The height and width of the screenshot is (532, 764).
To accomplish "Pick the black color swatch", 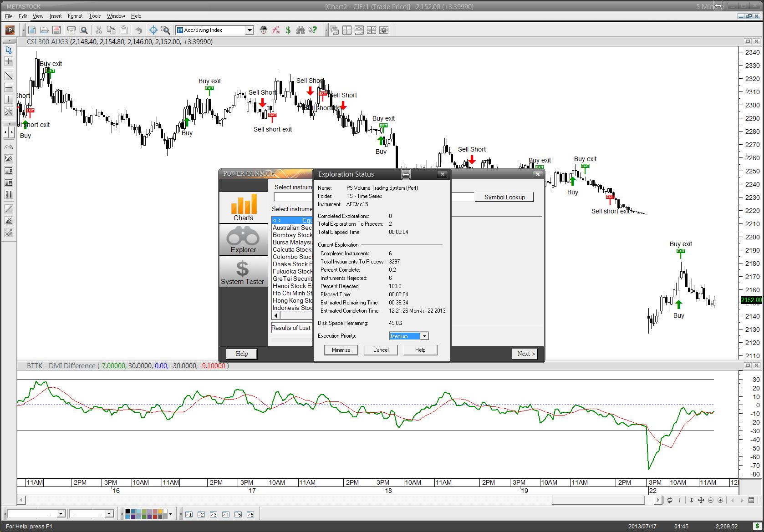I will coord(127,512).
